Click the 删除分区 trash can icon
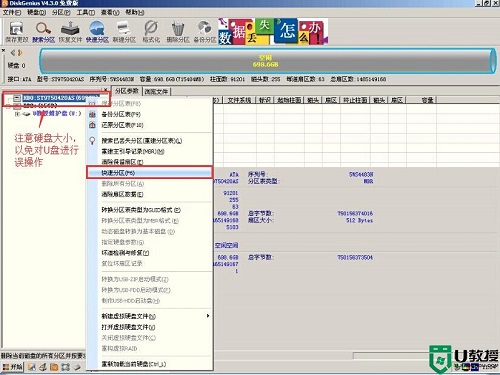Image resolution: width=500 pixels, height=375 pixels. click(178, 31)
